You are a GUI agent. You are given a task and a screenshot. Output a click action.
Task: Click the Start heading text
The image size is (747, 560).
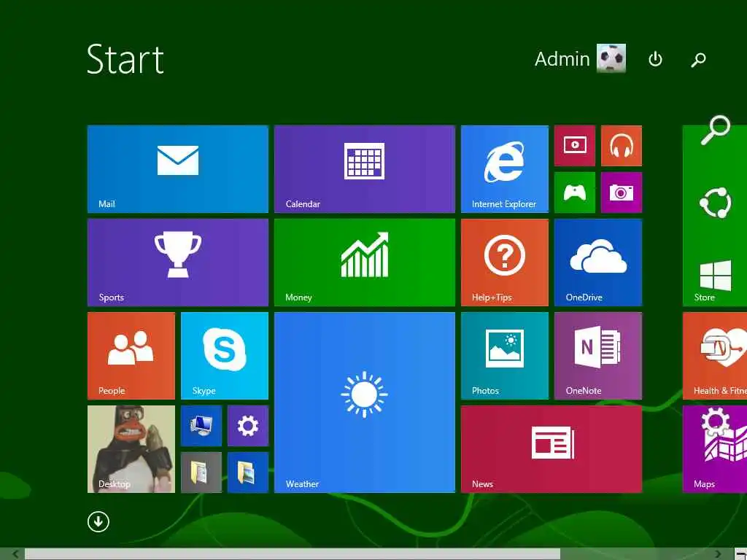(125, 59)
